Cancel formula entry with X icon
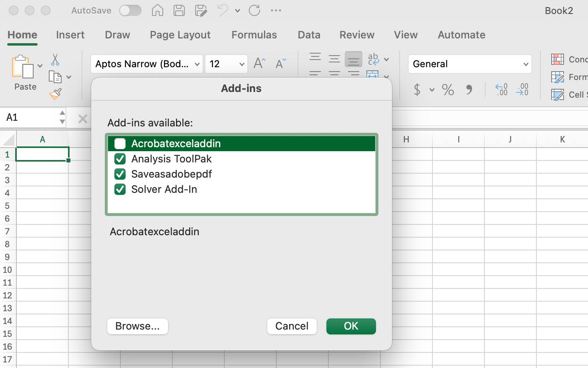Image resolution: width=588 pixels, height=368 pixels. point(83,118)
